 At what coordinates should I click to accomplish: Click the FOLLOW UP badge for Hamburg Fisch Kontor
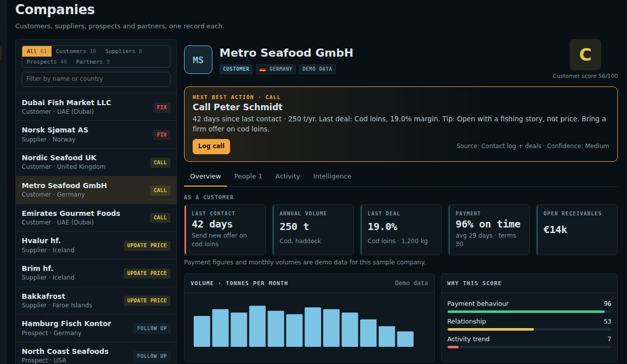coord(152,328)
